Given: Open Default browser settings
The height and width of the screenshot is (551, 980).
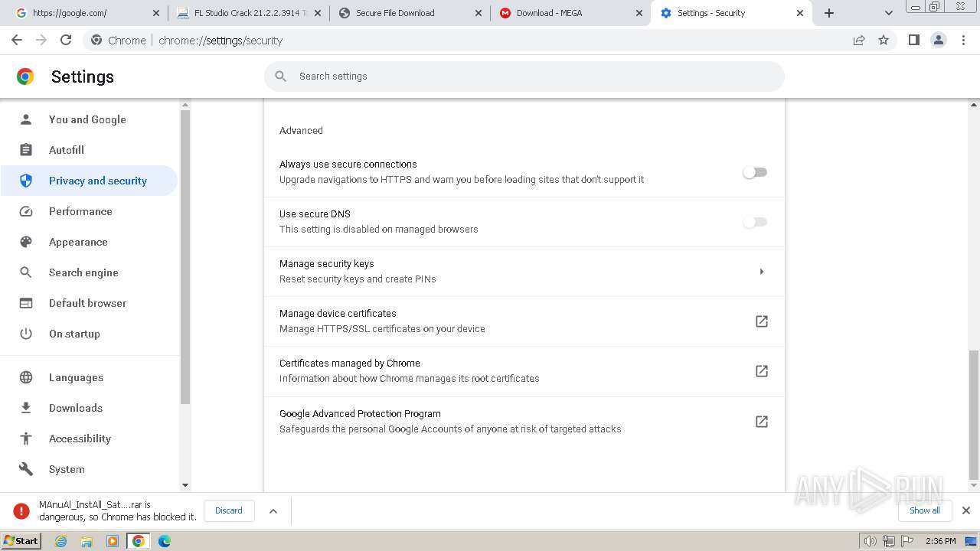Looking at the screenshot, I should pos(88,303).
